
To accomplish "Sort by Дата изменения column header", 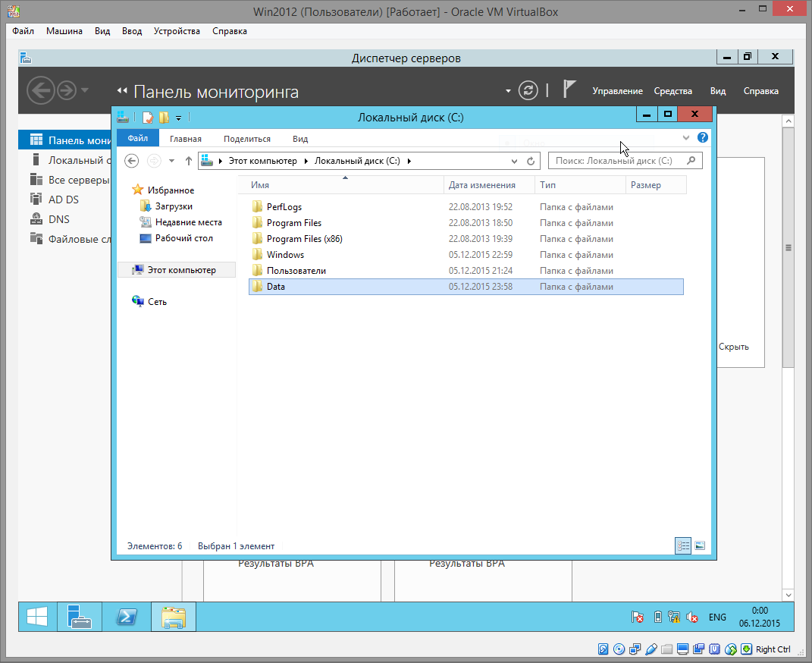I will [489, 185].
